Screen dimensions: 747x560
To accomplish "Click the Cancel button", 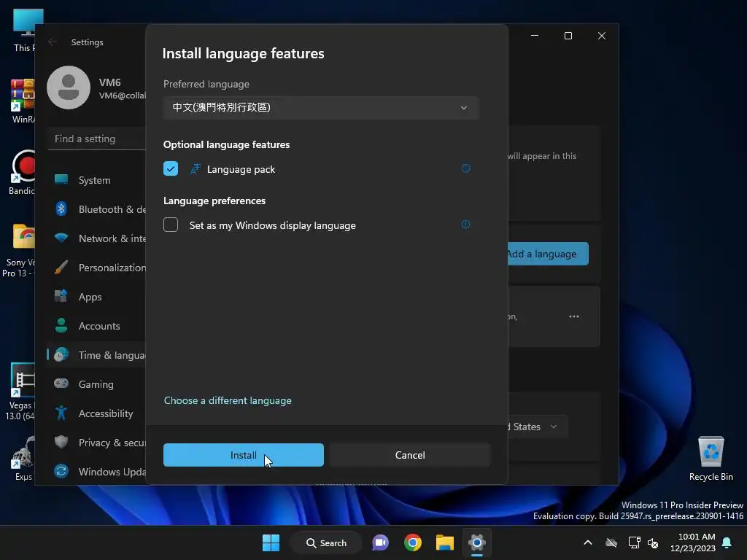I will pyautogui.click(x=410, y=455).
